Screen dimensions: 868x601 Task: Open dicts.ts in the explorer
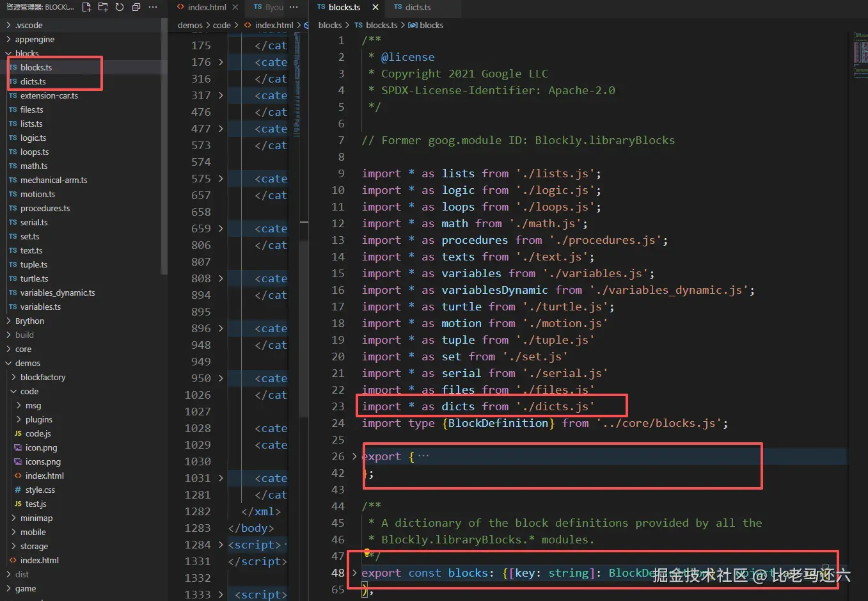click(x=33, y=81)
